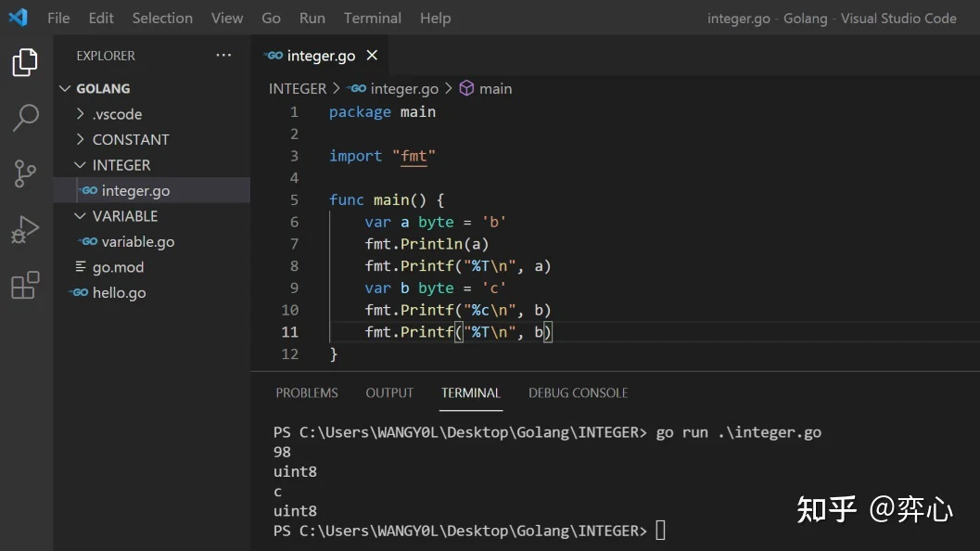Select the integer.go editor tab
This screenshot has width=980, height=551.
tap(319, 56)
